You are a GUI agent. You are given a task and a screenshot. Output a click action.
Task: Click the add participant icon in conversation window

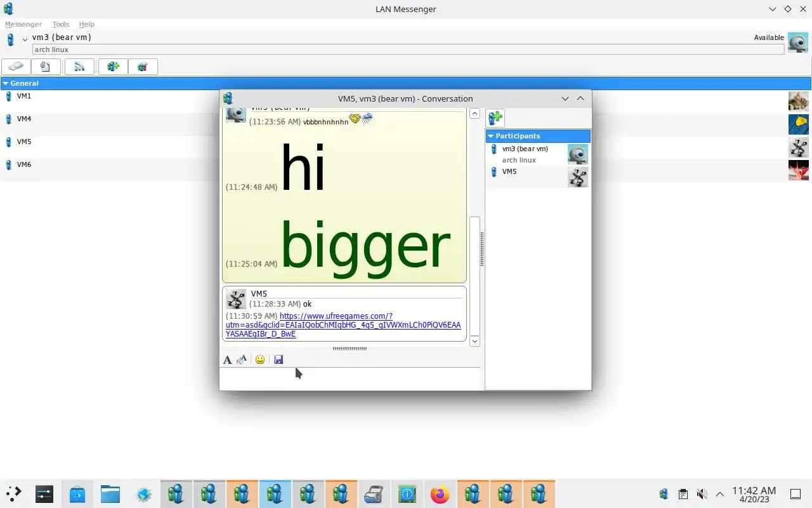tap(495, 117)
